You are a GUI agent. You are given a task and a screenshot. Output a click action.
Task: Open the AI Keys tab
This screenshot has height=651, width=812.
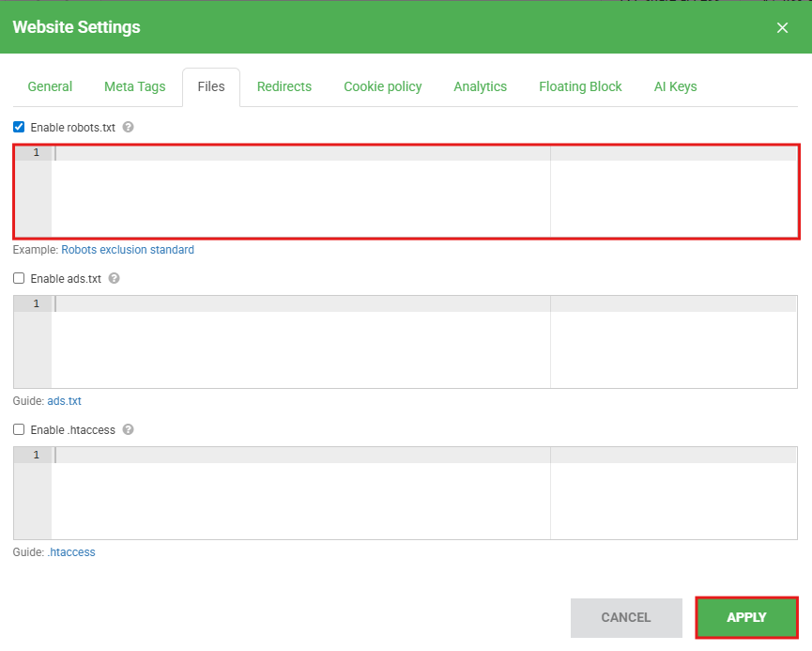tap(675, 86)
